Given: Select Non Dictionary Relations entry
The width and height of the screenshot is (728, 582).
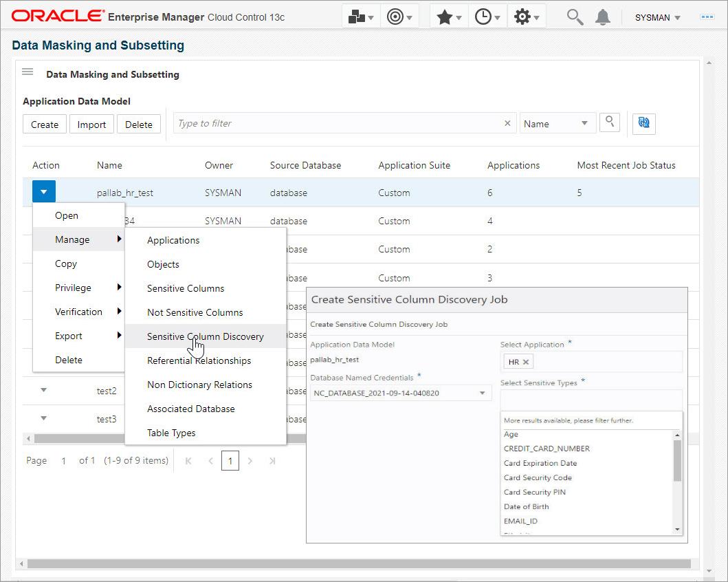Looking at the screenshot, I should click(x=206, y=385).
